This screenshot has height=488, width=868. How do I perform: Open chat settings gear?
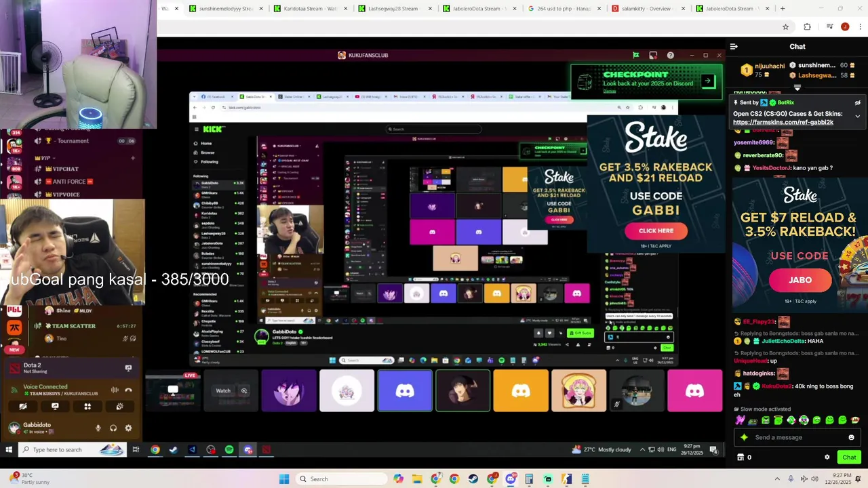click(827, 457)
